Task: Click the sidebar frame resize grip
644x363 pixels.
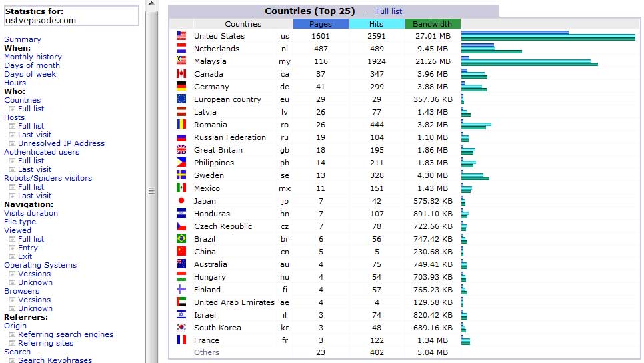Action: click(151, 191)
